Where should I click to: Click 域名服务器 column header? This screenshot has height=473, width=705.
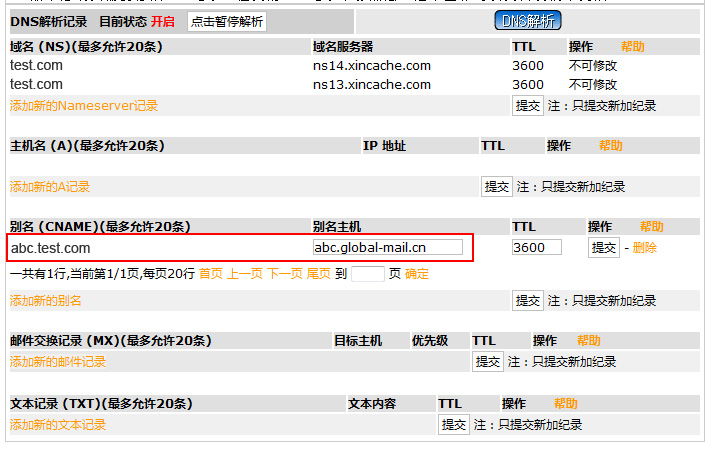pyautogui.click(x=343, y=47)
